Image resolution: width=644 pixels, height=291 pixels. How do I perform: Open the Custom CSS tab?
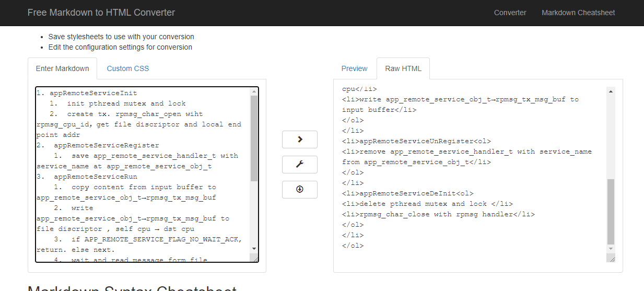[x=128, y=68]
